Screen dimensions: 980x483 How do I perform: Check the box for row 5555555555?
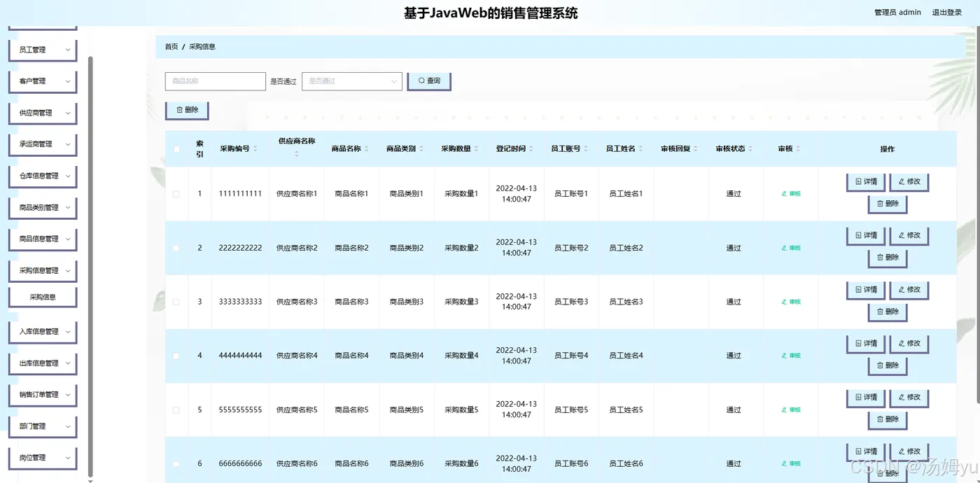tap(176, 410)
